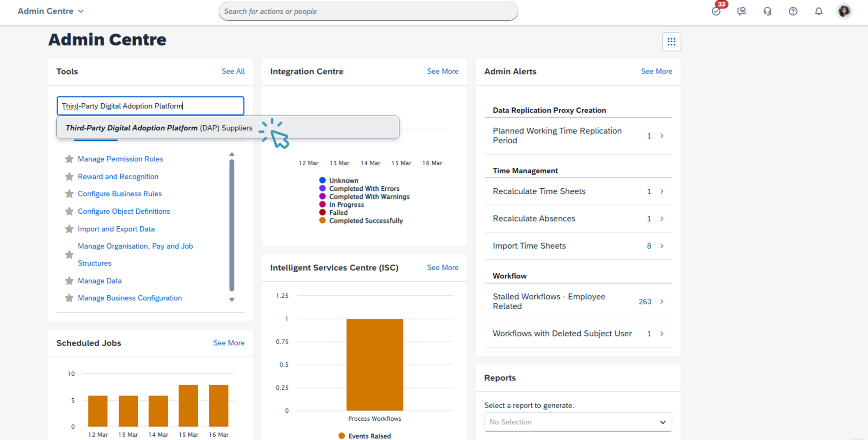This screenshot has width=868, height=440.
Task: Click tools list scroll down arrow
Action: pyautogui.click(x=232, y=299)
